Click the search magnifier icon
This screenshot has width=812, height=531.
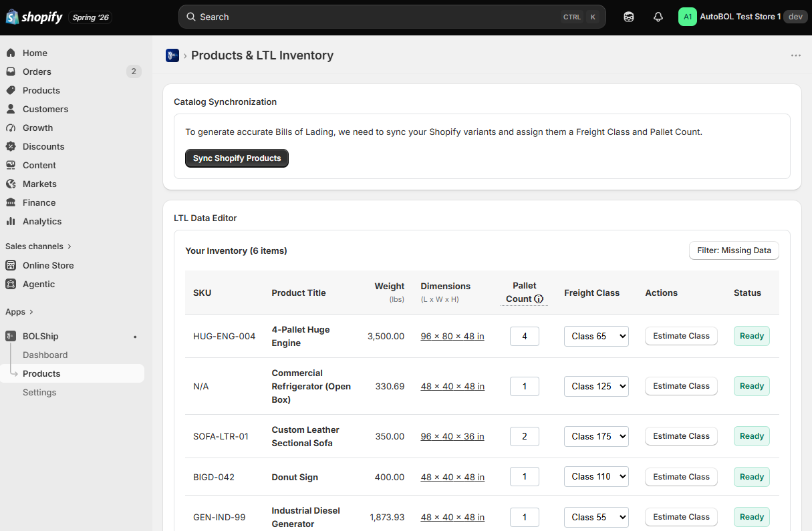tap(191, 17)
